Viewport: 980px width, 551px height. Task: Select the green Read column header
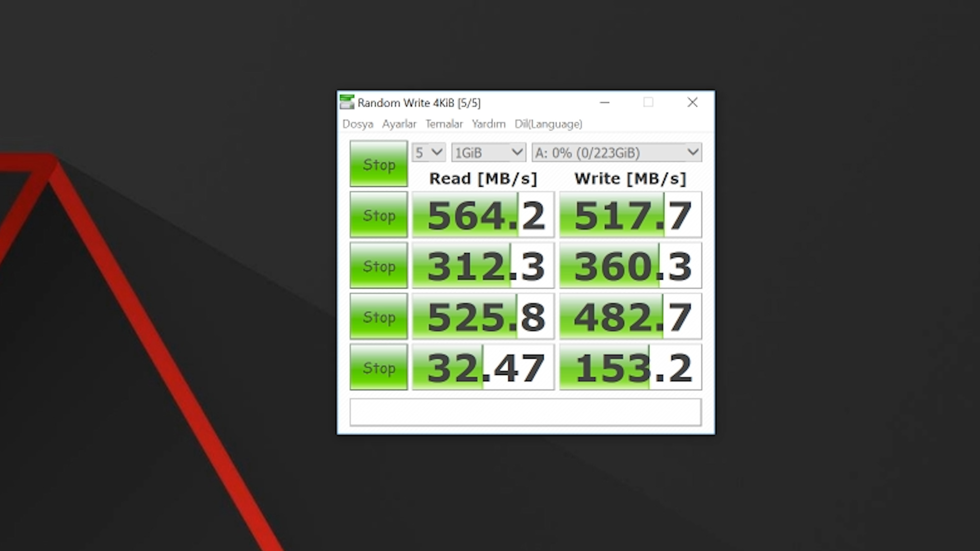click(483, 178)
